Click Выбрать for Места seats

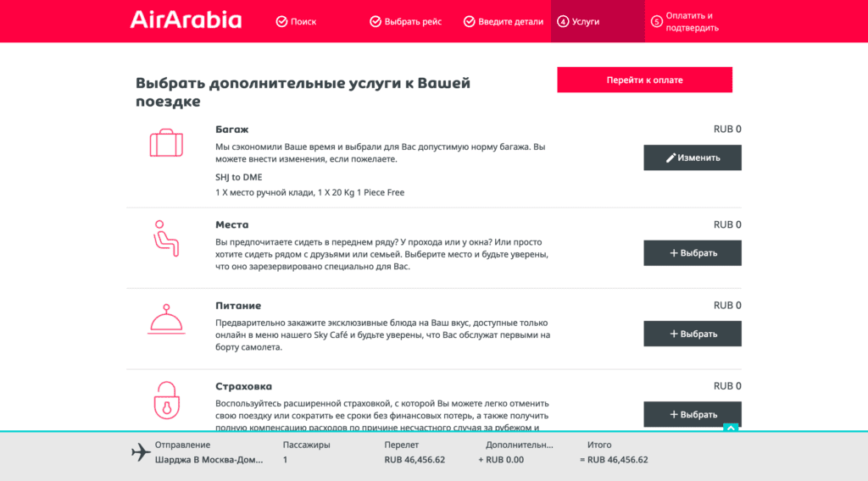tap(692, 252)
